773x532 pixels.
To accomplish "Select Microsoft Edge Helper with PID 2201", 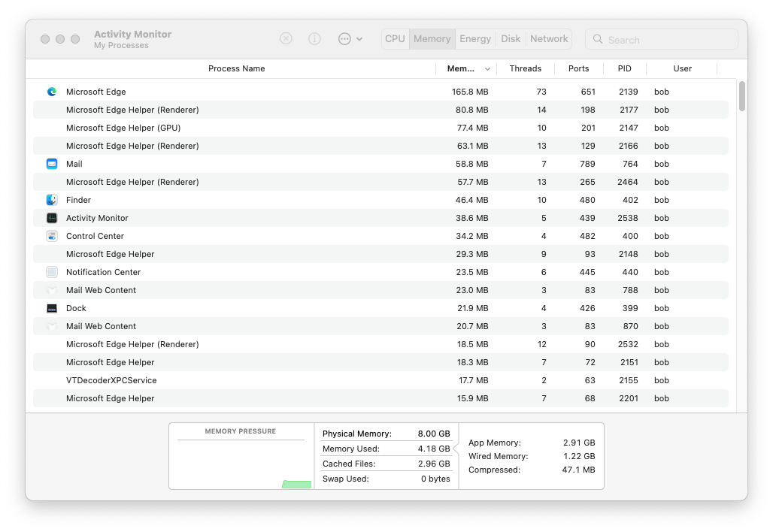I will coord(380,398).
